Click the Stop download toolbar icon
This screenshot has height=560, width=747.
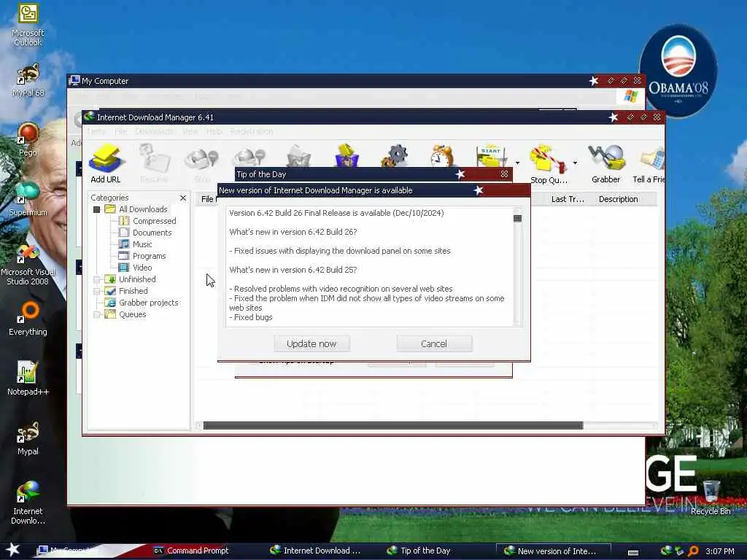[202, 163]
